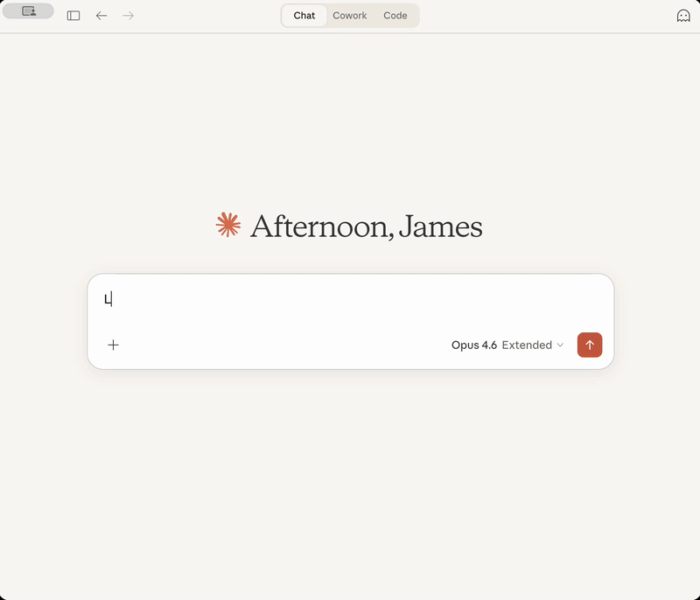
Task: Go back with the left arrow
Action: coord(101,16)
